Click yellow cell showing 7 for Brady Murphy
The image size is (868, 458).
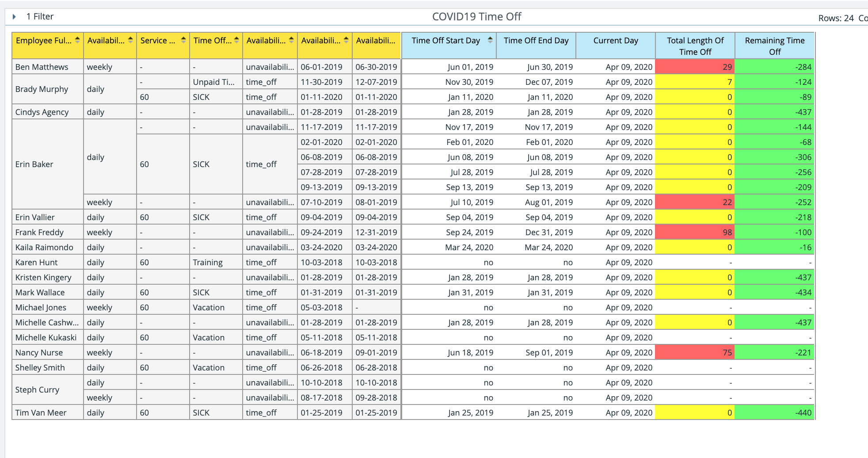pyautogui.click(x=694, y=82)
